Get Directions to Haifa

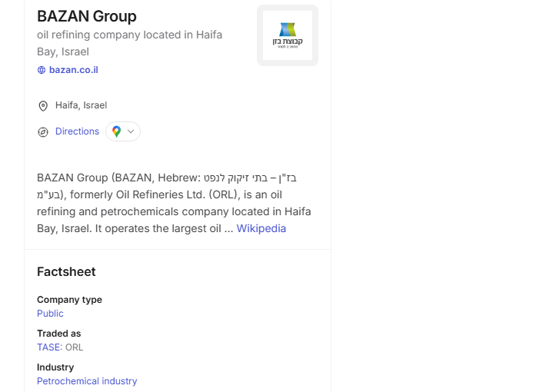[77, 131]
